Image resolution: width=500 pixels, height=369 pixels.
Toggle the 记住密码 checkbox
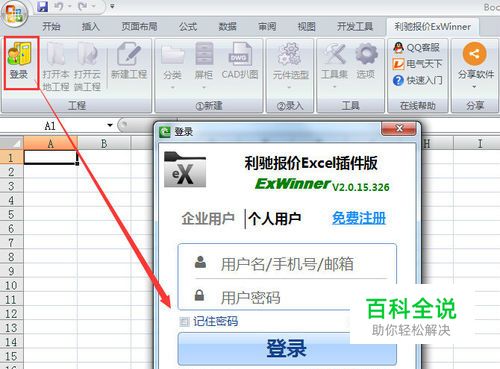(184, 322)
